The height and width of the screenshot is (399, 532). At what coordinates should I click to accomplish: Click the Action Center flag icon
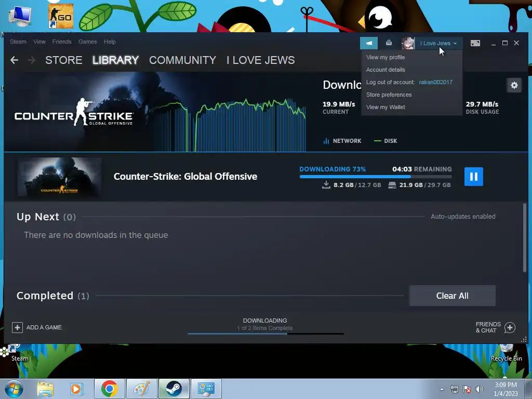[467, 389]
